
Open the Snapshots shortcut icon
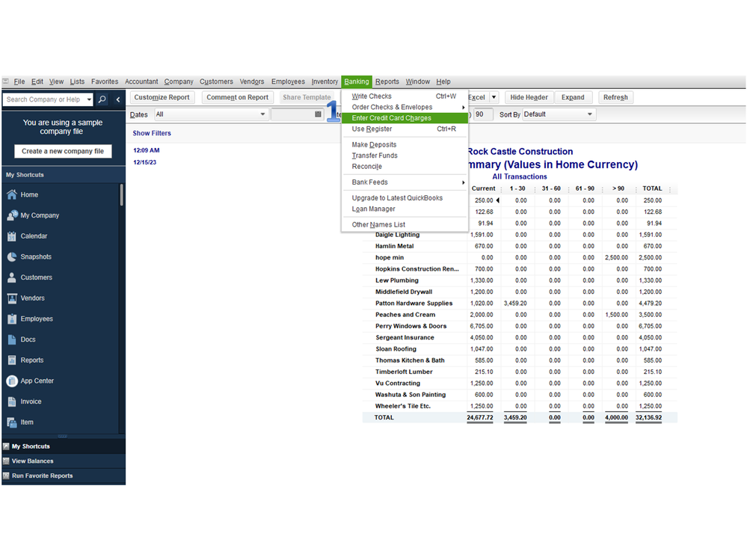12,256
